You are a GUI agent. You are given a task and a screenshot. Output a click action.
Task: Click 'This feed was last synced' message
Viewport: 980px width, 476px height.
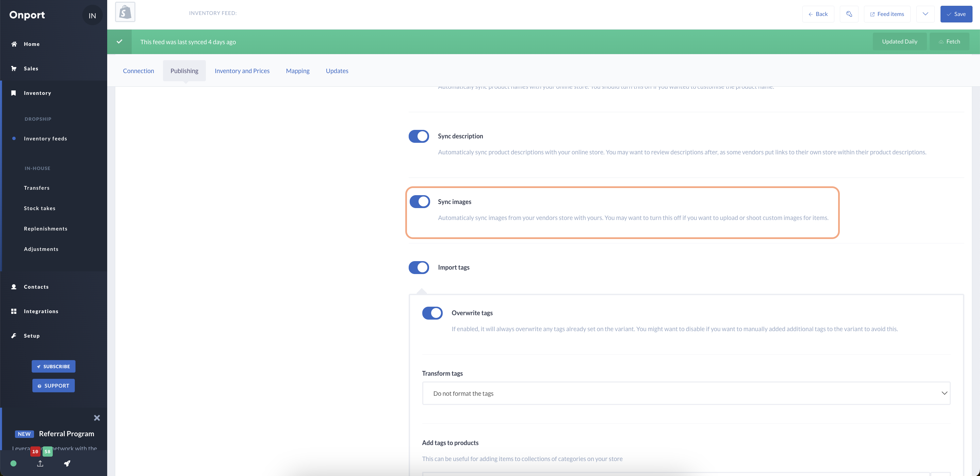click(188, 42)
